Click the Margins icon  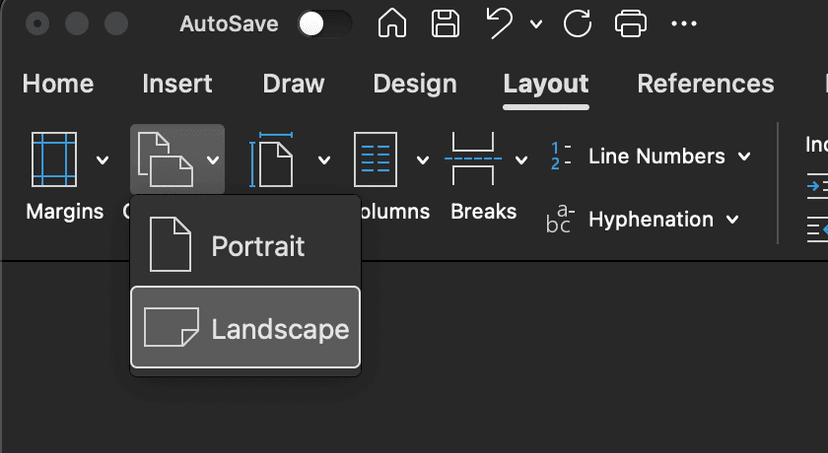click(53, 159)
